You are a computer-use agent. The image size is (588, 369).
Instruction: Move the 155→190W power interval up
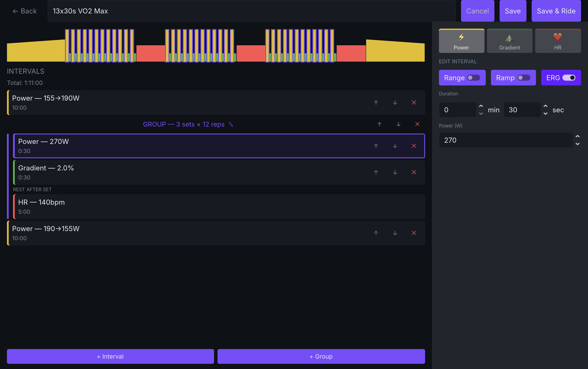click(x=376, y=103)
